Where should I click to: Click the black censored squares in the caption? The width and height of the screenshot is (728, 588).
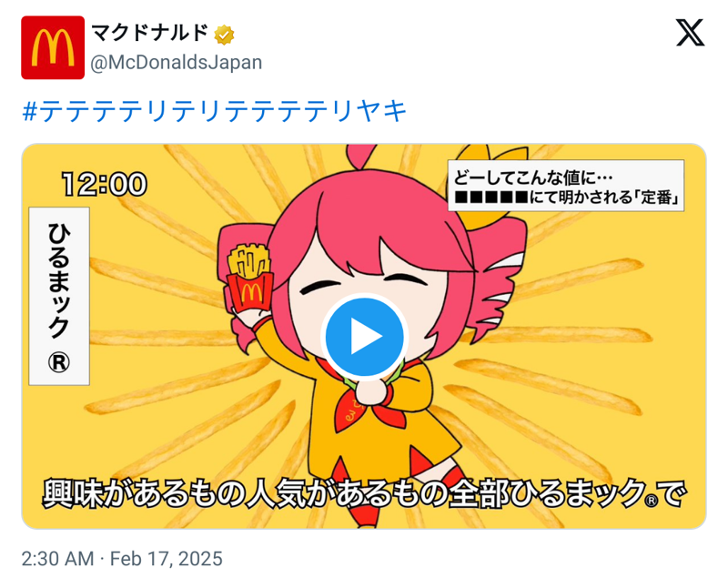coord(491,197)
